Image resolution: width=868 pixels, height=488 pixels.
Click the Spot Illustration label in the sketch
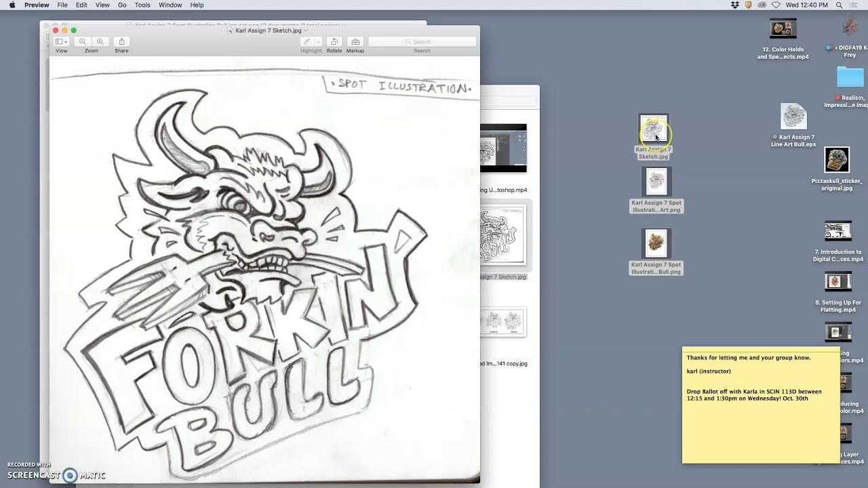point(401,87)
